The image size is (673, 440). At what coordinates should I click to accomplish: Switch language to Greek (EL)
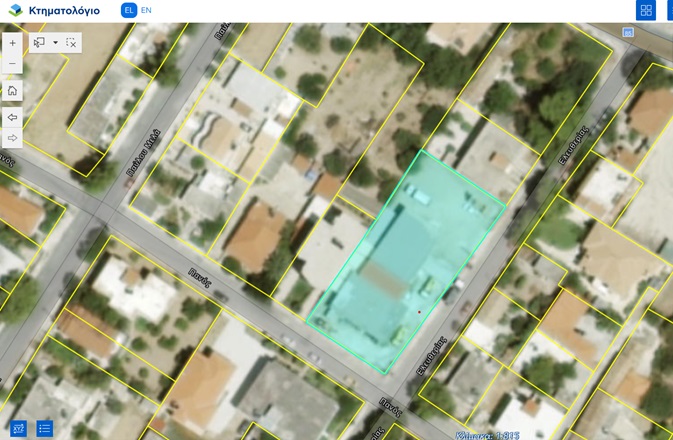coord(128,10)
